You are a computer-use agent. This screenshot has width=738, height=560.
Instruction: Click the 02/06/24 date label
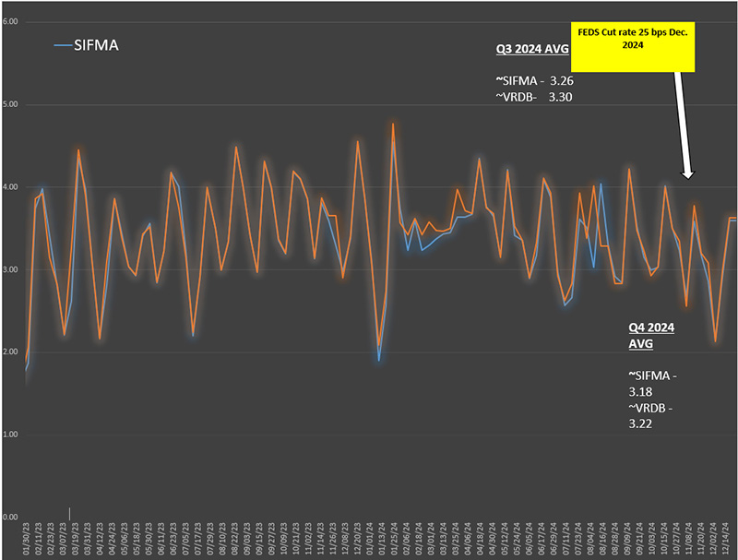406,539
